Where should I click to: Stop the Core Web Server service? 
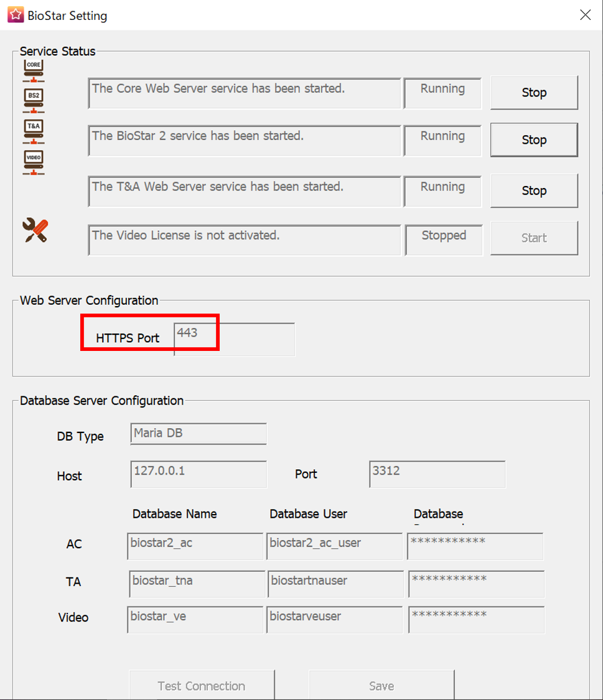click(x=534, y=93)
